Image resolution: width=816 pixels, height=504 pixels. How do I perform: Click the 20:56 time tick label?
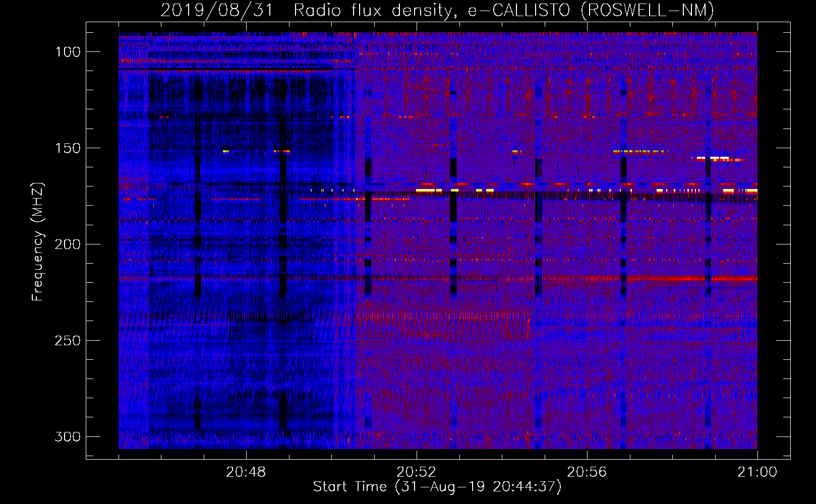click(587, 472)
